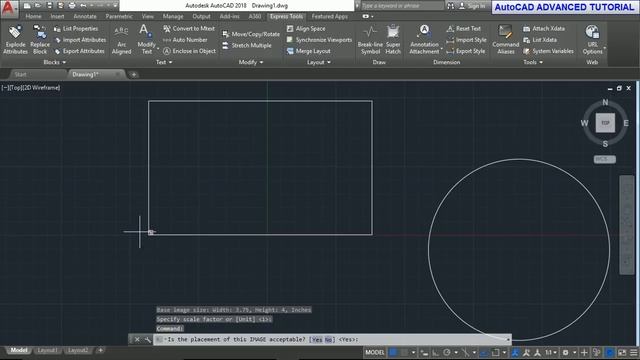This screenshot has width=640, height=360.
Task: Click TOP face of ViewCube
Action: click(x=605, y=123)
